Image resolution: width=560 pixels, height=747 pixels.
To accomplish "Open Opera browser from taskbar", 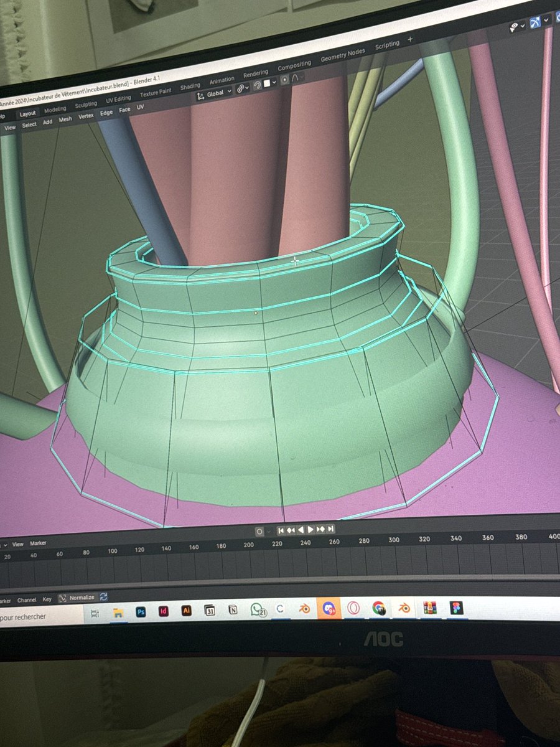I will coord(353,608).
